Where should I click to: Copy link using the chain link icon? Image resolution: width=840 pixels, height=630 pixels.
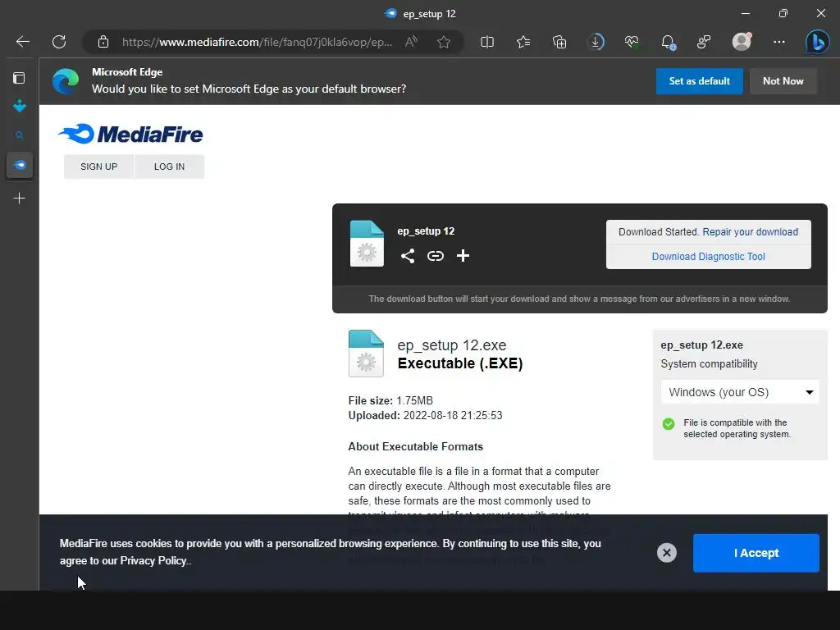436,256
